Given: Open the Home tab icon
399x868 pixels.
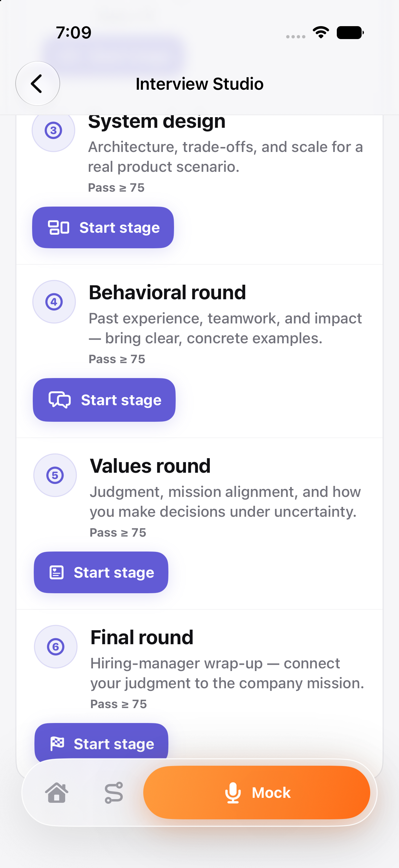Looking at the screenshot, I should pos(57,793).
